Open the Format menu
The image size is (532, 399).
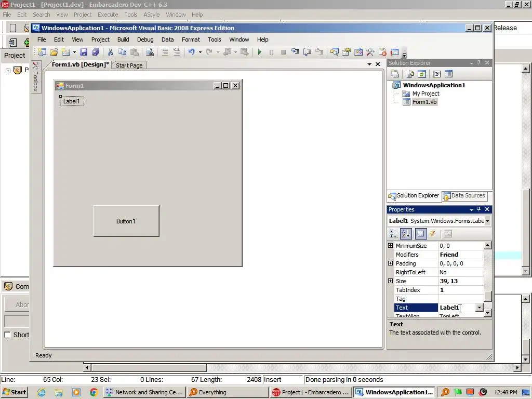click(191, 39)
